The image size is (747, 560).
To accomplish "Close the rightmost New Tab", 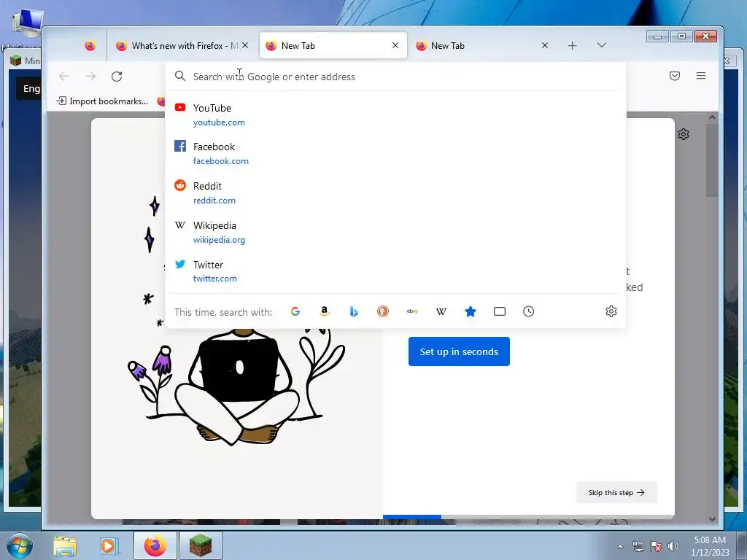I will 545,45.
